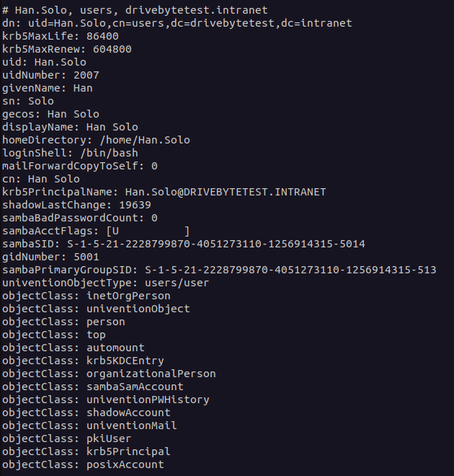Click the objectClass inetOrgPerson line

pyautogui.click(x=86, y=296)
